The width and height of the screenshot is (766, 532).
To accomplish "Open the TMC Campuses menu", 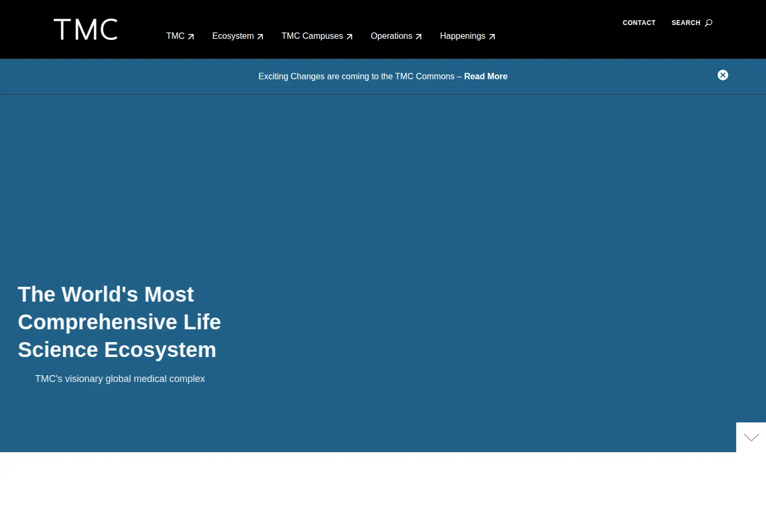I will 317,36.
